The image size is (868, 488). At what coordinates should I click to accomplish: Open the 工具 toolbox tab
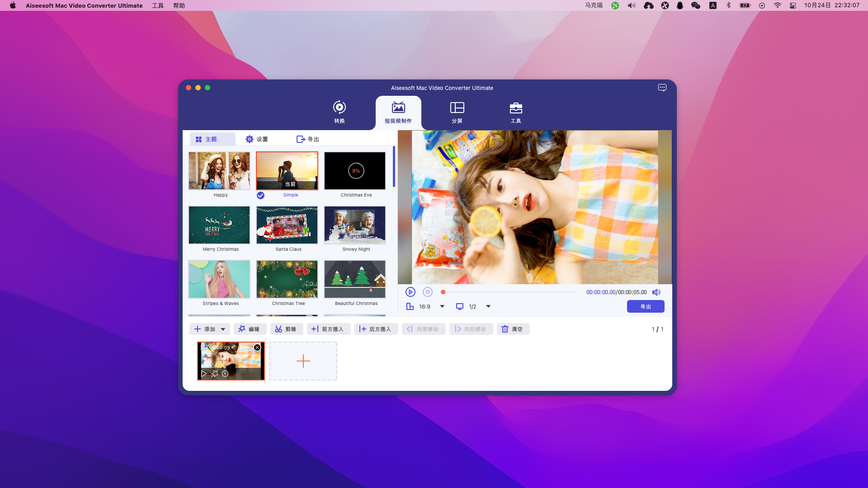click(x=516, y=112)
